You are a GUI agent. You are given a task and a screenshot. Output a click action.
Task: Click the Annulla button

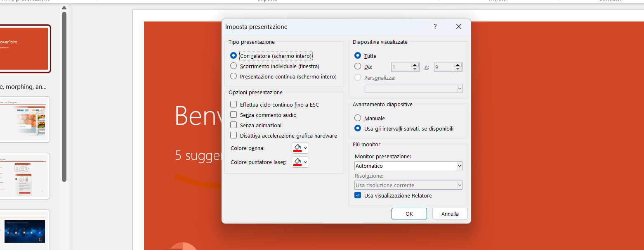click(x=450, y=214)
